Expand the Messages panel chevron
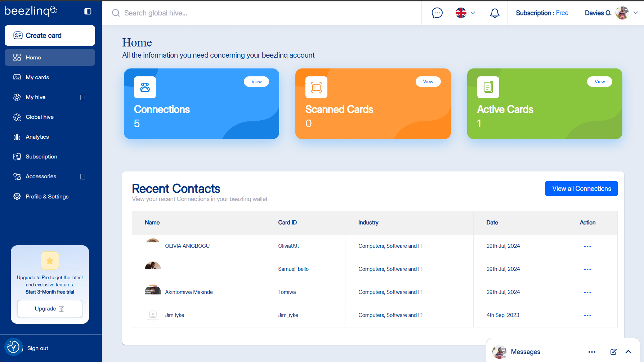This screenshot has height=362, width=644. click(628, 352)
